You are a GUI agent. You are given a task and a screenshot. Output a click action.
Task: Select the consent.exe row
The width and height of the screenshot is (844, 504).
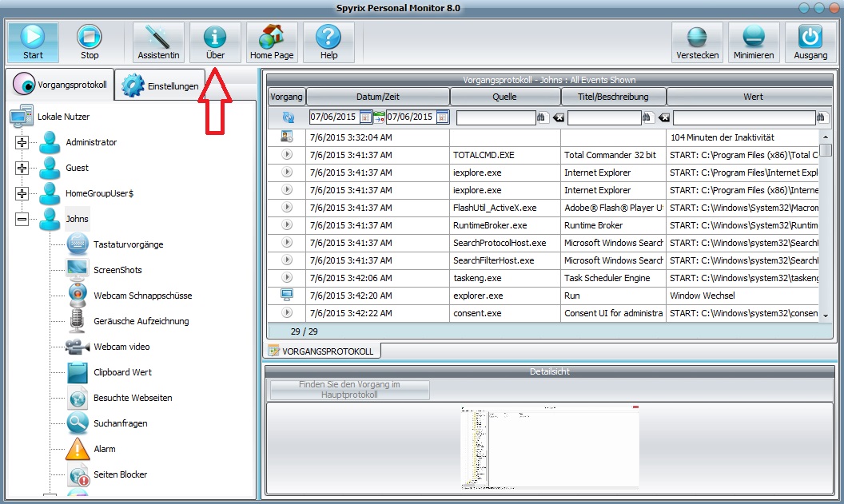pyautogui.click(x=543, y=313)
